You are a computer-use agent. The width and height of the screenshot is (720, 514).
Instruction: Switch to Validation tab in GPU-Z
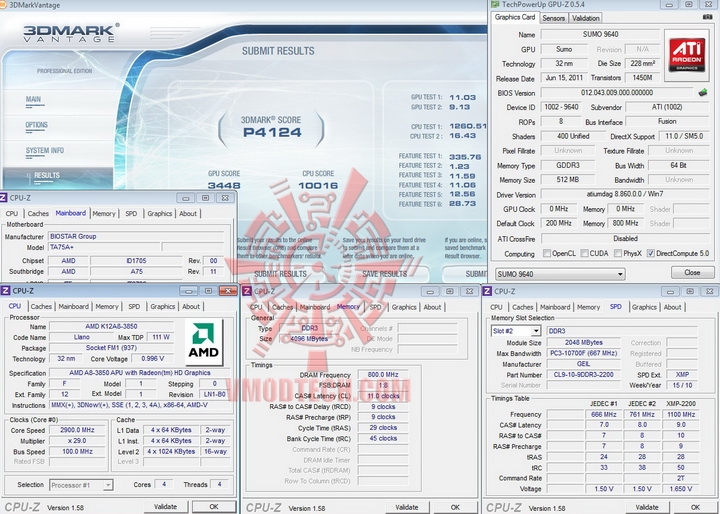tap(585, 18)
